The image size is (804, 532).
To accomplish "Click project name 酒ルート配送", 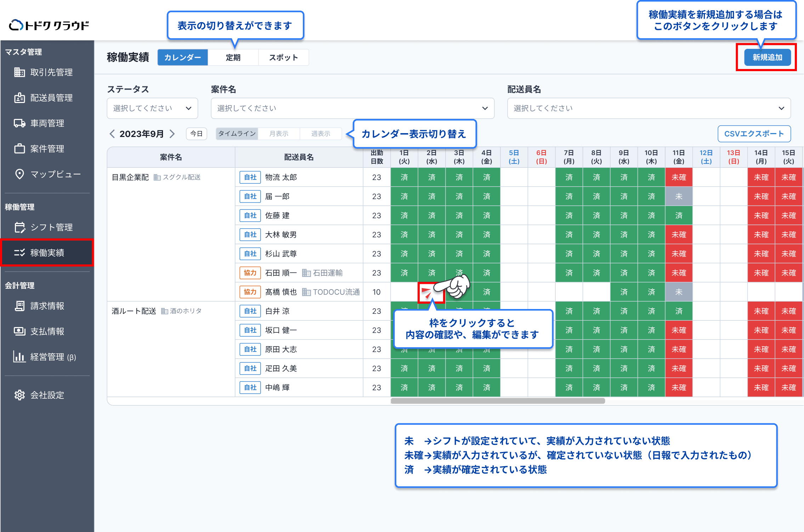I will pyautogui.click(x=134, y=311).
